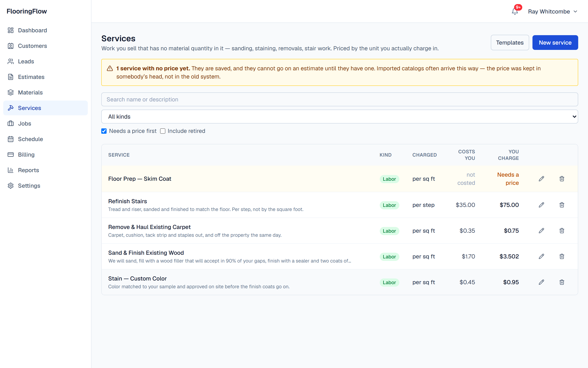Click Floor Prep — Skim Coat service name

139,179
